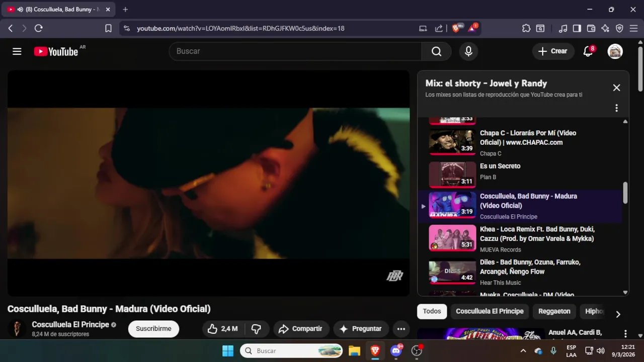Select the Reggaeton filter chip
644x362 pixels.
[554, 311]
